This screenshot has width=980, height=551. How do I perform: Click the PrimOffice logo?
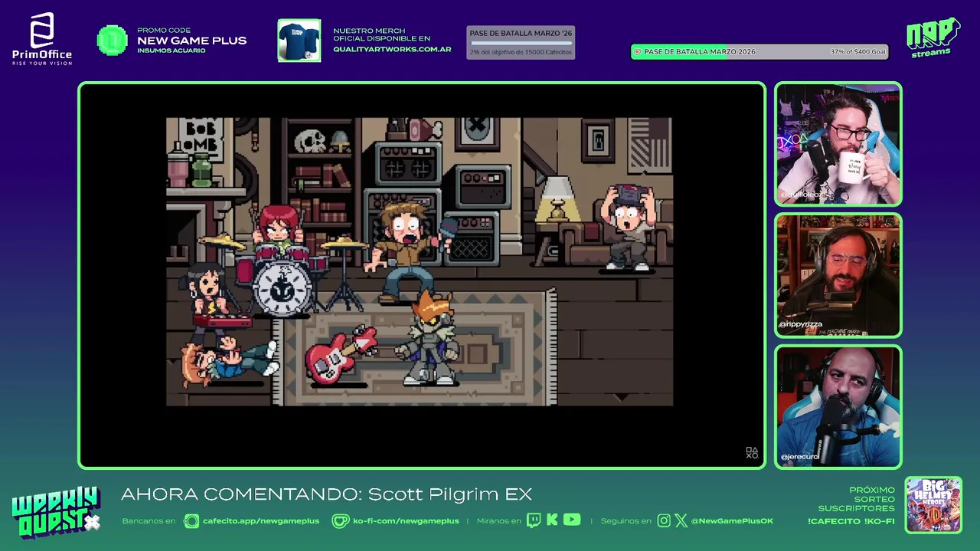[42, 39]
